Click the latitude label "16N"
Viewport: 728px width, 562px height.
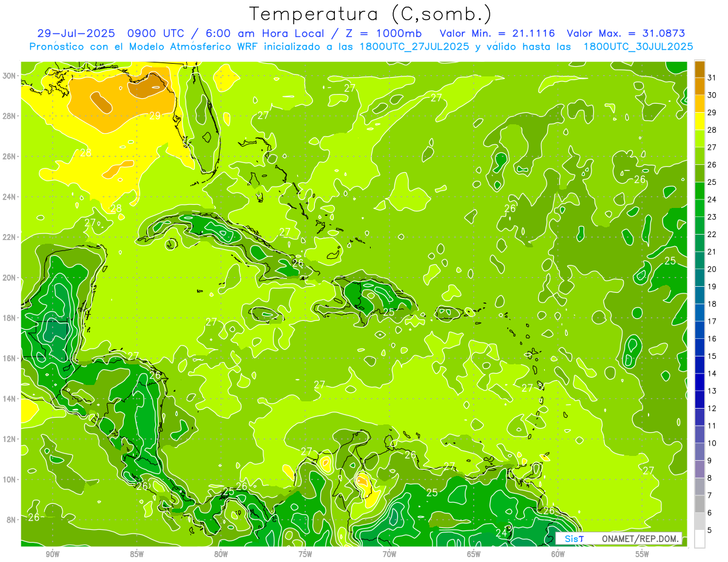click(10, 358)
